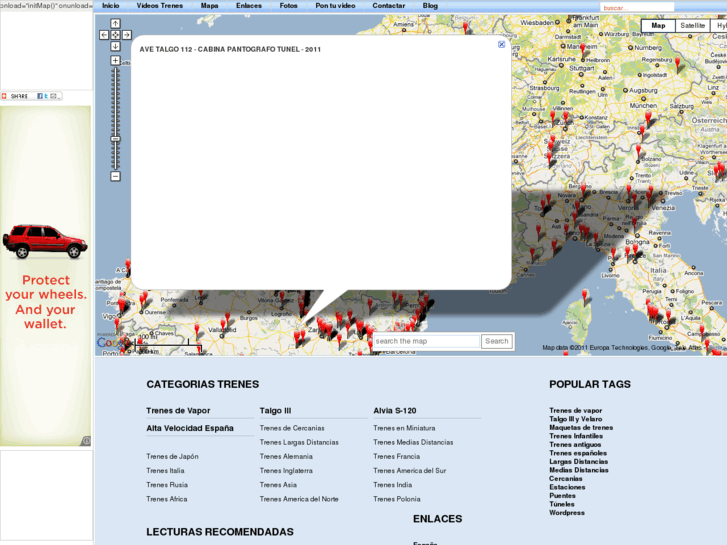Open Pon tu video page

coord(335,6)
